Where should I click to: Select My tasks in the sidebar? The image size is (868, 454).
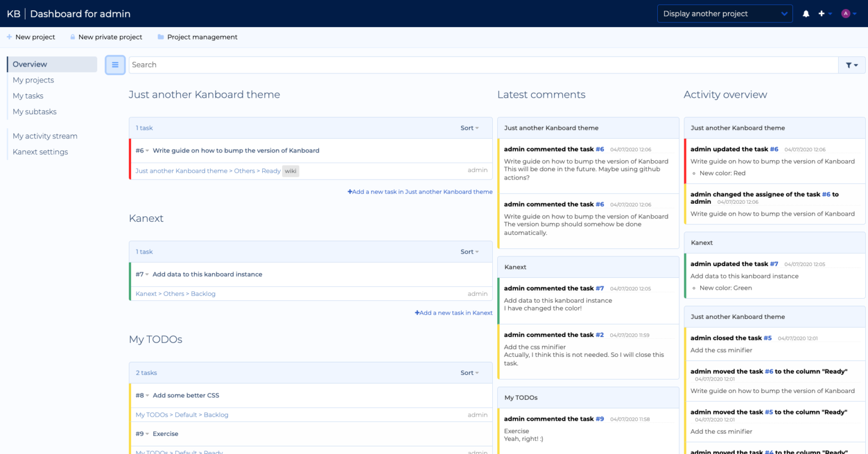click(x=28, y=95)
